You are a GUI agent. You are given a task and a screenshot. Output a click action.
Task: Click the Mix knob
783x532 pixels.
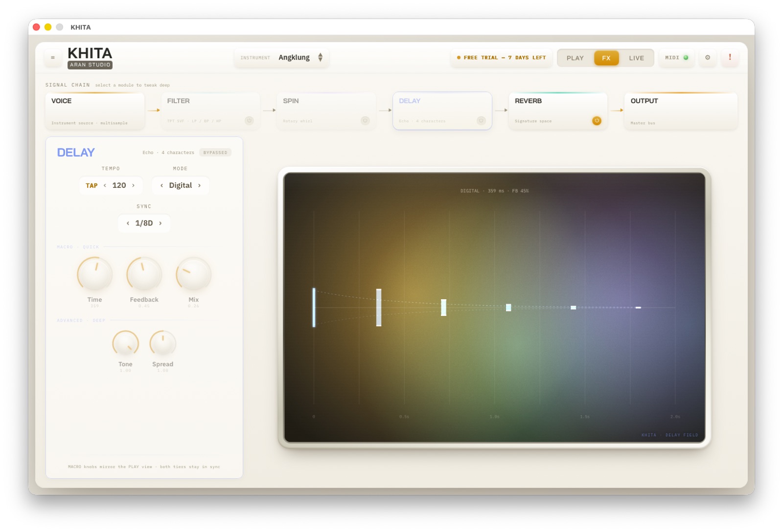pyautogui.click(x=194, y=274)
